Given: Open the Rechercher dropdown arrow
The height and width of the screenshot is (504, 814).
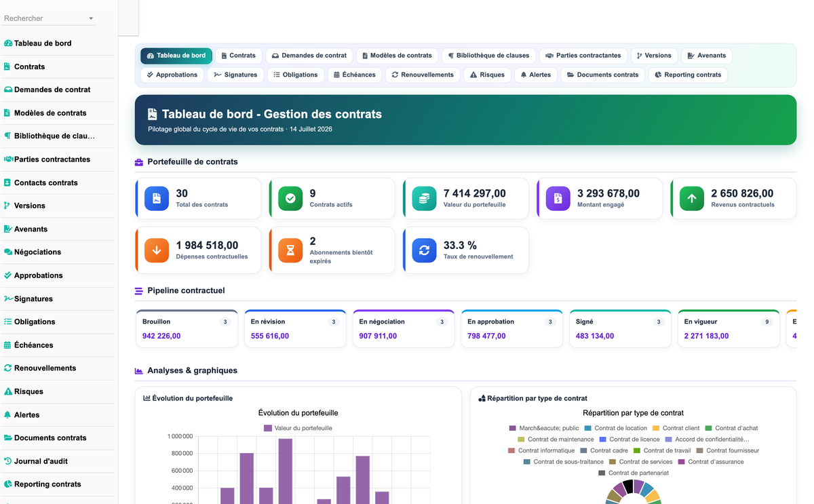Looking at the screenshot, I should click(x=91, y=19).
